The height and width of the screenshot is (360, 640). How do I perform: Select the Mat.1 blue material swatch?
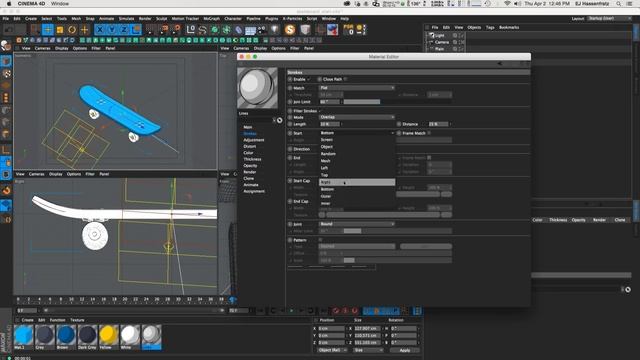point(23,337)
